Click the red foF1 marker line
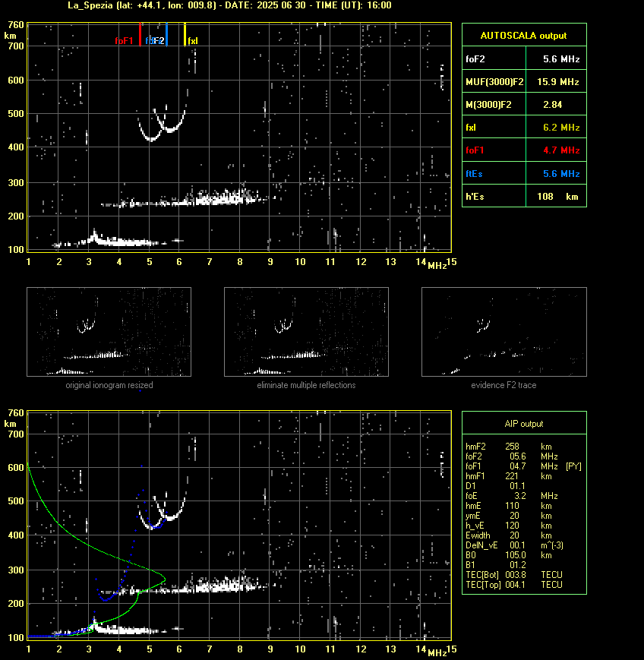Image resolution: width=644 pixels, height=660 pixels. pos(140,34)
